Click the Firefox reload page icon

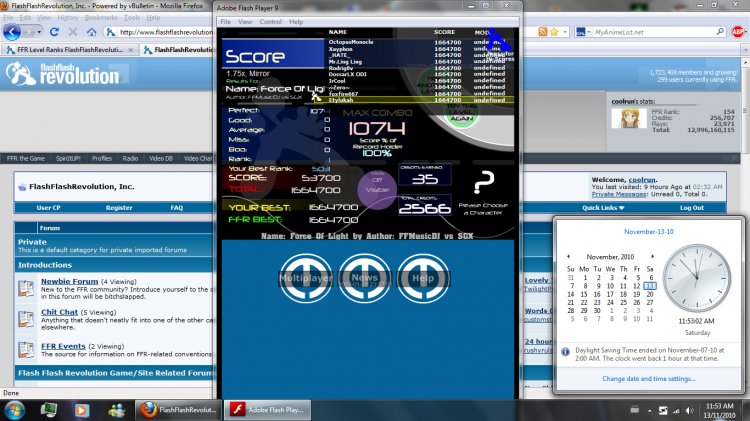click(54, 32)
